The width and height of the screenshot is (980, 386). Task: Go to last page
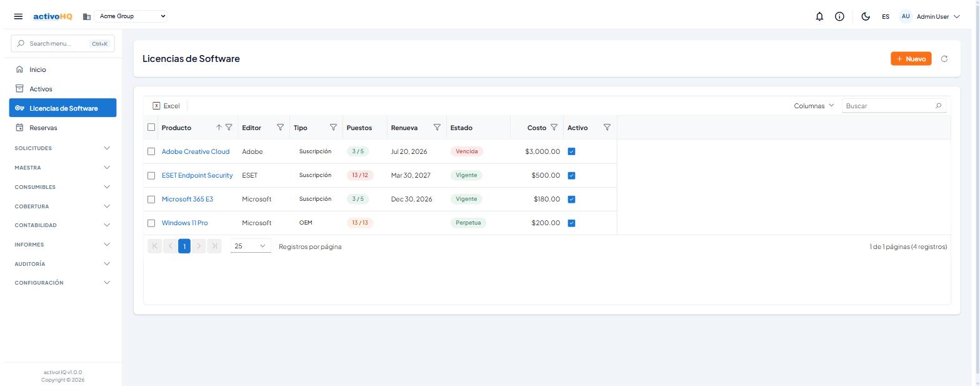pos(214,246)
